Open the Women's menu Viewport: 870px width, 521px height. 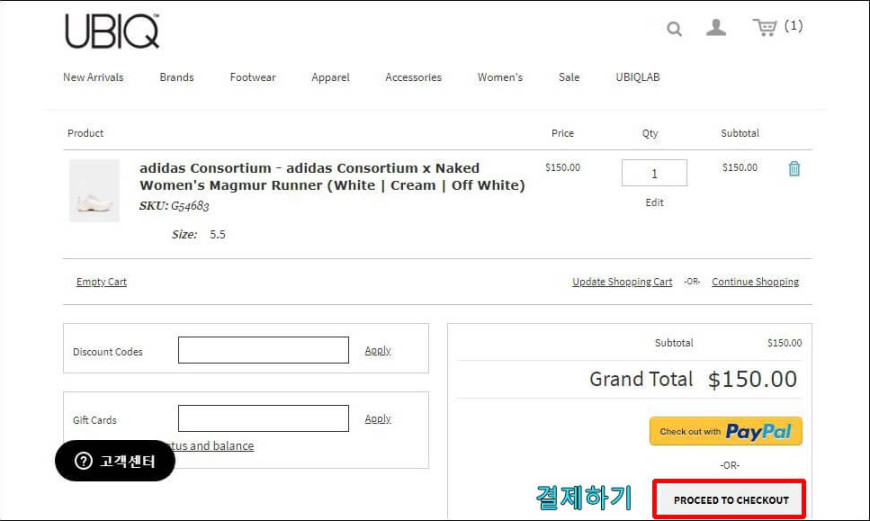tap(500, 77)
